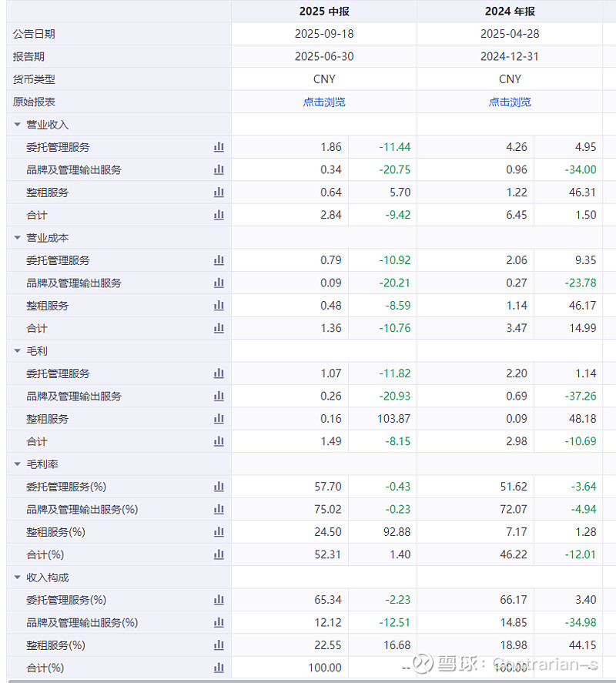Open chart icon for 品牌及管理输出服务 under 营业成本
This screenshot has width=616, height=683.
click(x=219, y=283)
